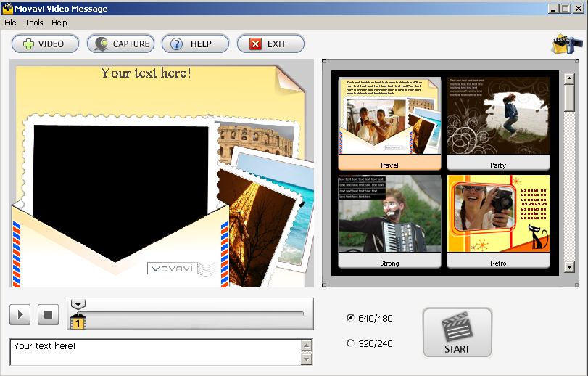Start rendering with the START clapperboard button

click(x=457, y=332)
